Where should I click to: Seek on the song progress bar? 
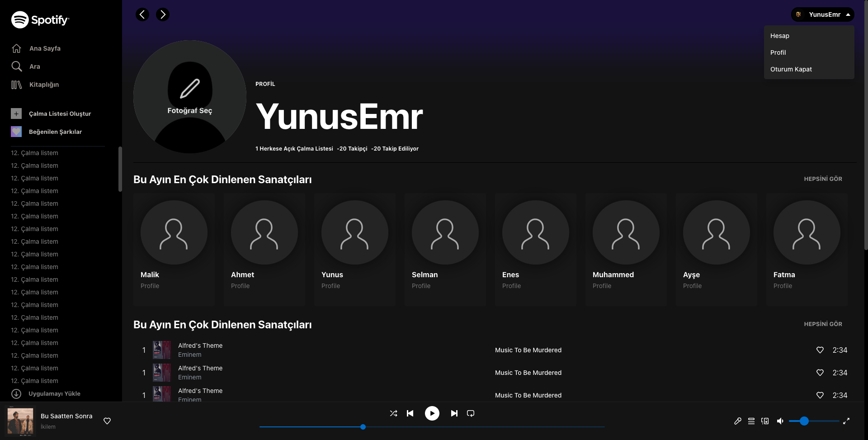click(x=432, y=427)
